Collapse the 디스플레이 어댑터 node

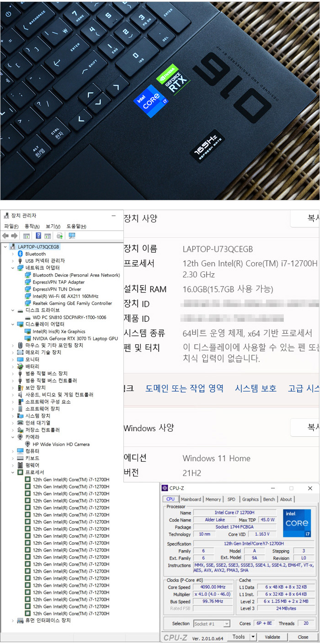click(x=13, y=324)
